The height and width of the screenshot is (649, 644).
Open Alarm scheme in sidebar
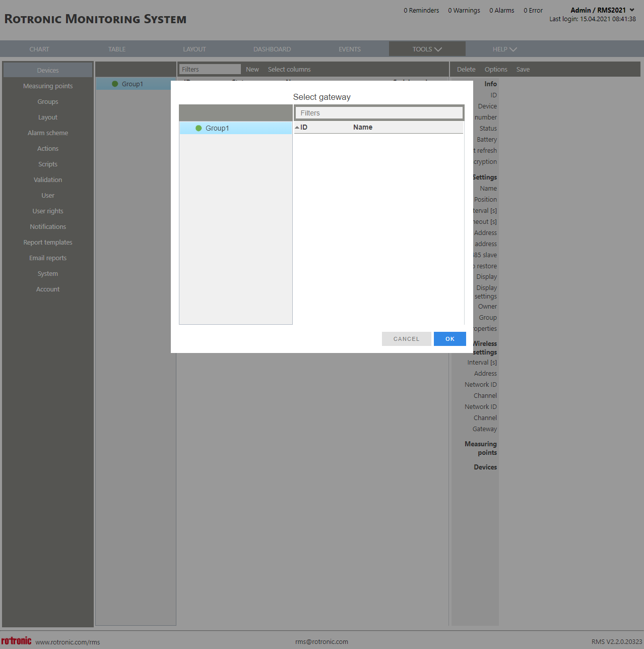(48, 133)
